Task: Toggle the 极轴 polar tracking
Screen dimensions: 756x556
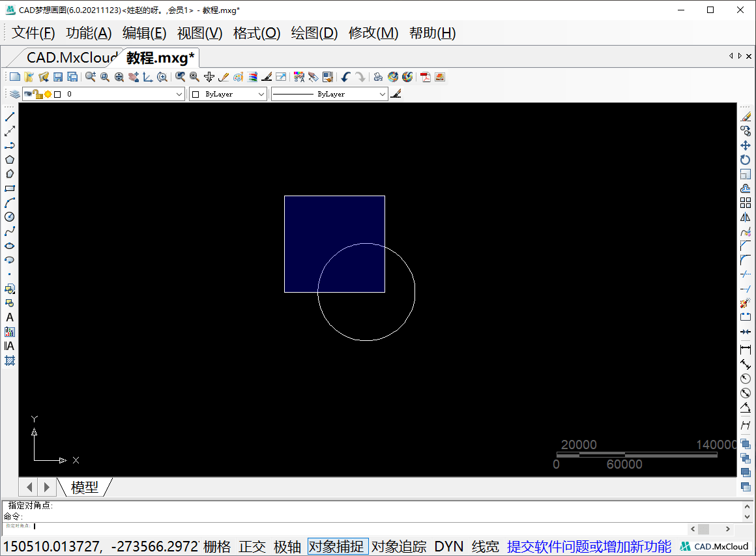Action: coord(287,546)
